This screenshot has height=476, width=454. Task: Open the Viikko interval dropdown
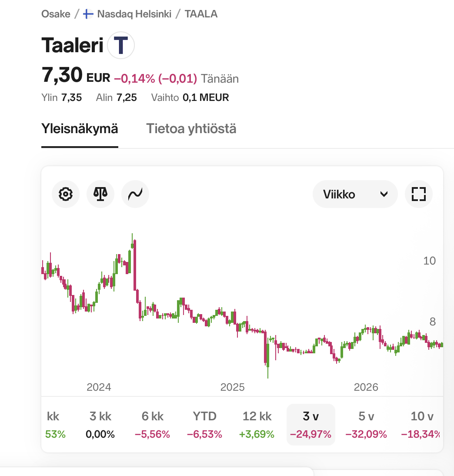click(355, 194)
